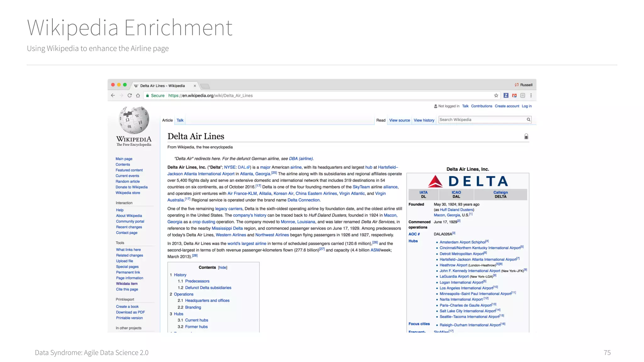Image resolution: width=644 pixels, height=362 pixels.
Task: Click the Delta logo in infobox
Action: point(468,181)
